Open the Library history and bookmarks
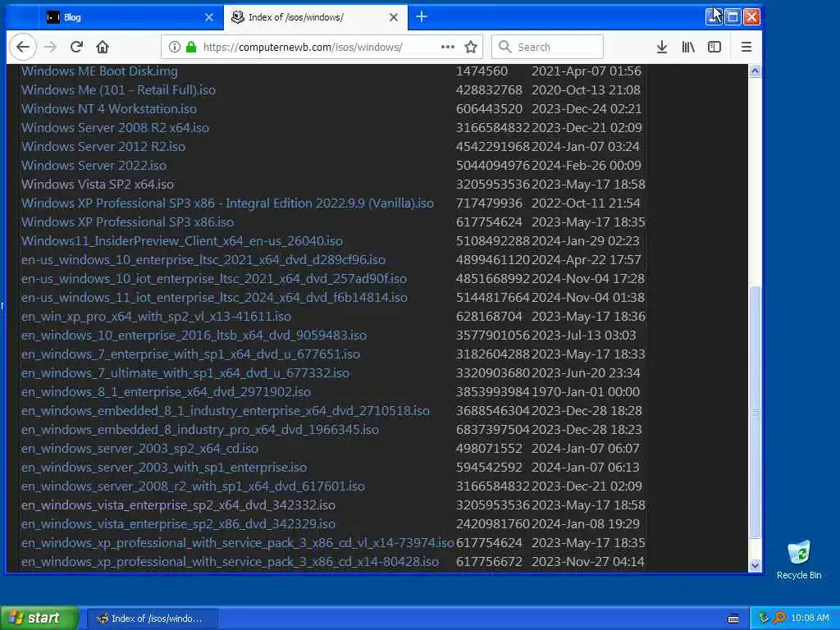Viewport: 840px width, 630px height. pos(688,47)
